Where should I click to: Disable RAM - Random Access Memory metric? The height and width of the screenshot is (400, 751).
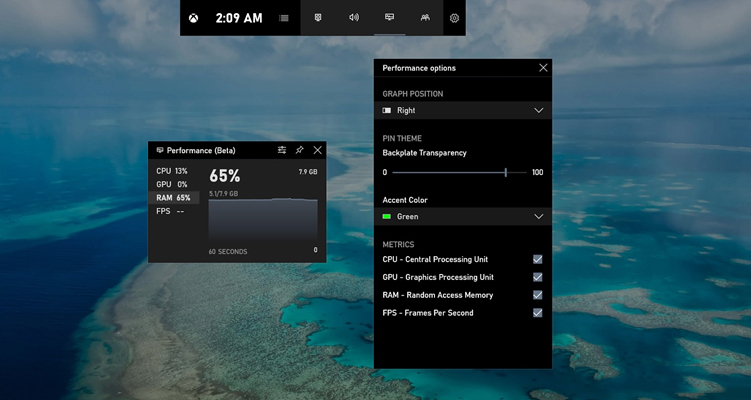[537, 295]
